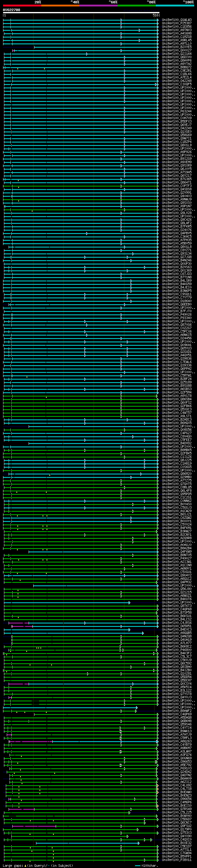The height and width of the screenshot is (868, 197).
Task: Click UniRef100_C1MZG8 in the hit list
Action: click(x=177, y=37)
